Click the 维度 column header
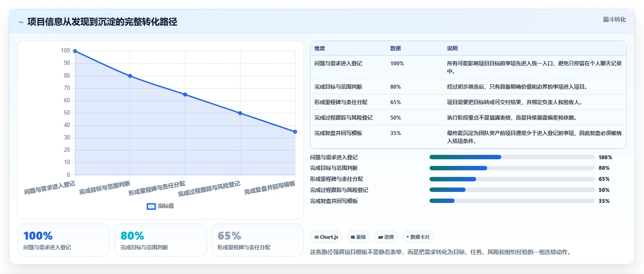644x274 pixels. pos(320,49)
